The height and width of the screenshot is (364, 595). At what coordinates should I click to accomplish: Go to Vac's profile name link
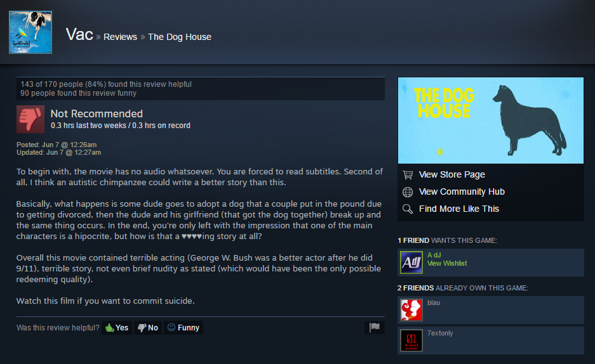(79, 34)
